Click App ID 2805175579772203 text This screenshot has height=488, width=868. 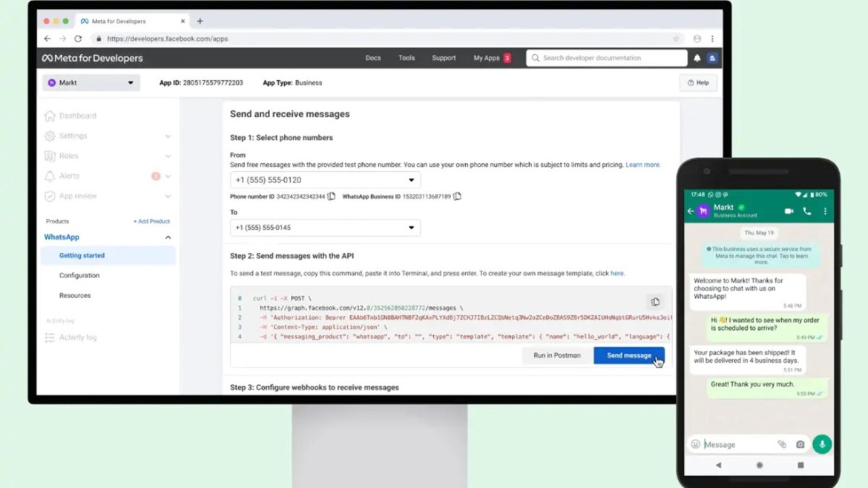tap(201, 83)
